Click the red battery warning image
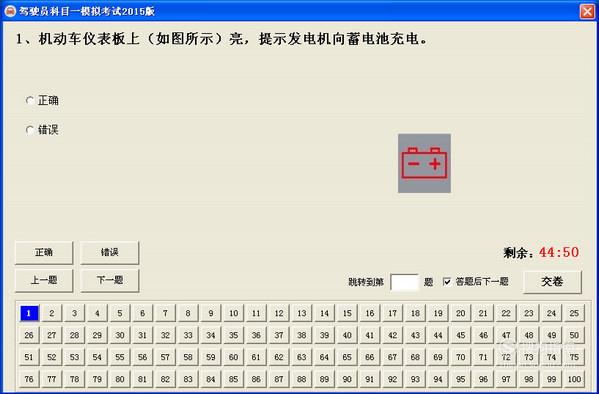 point(424,163)
